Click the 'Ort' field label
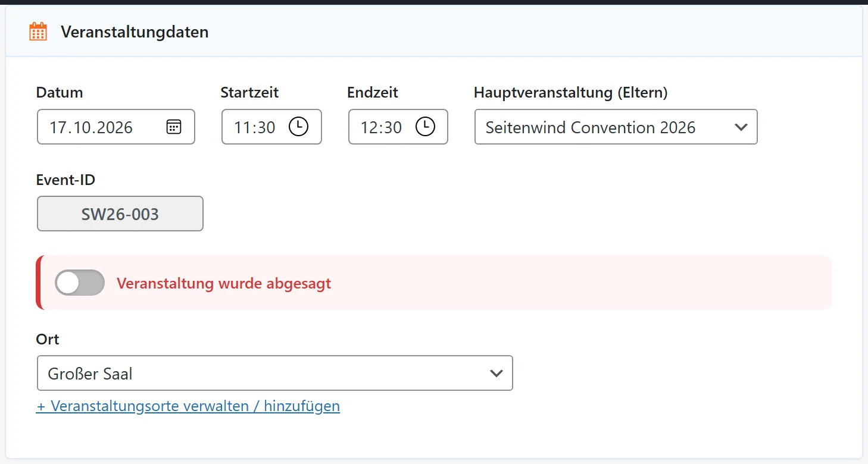868x464 pixels. coord(48,339)
